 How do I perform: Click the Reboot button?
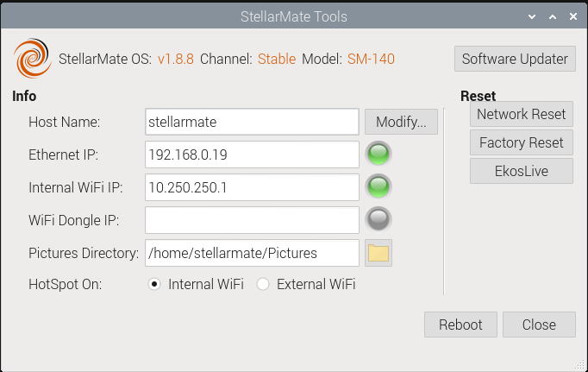coord(460,325)
